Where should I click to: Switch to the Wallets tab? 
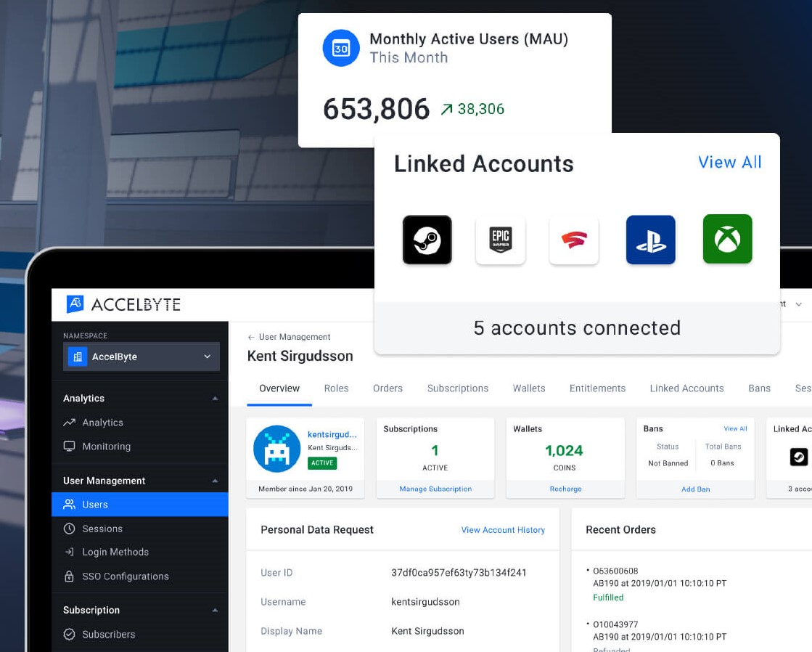(x=528, y=388)
